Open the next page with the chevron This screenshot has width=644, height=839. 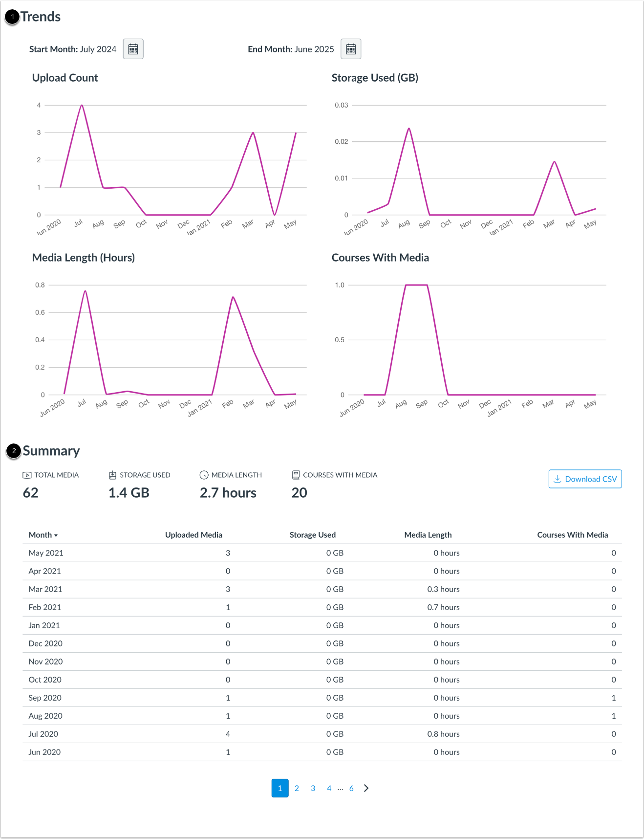pos(366,788)
